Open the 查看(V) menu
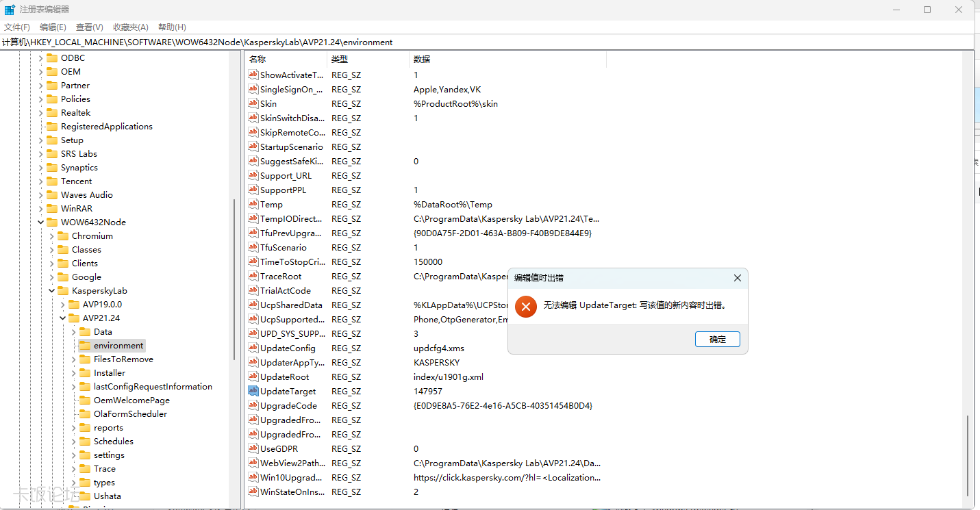The width and height of the screenshot is (980, 510). (x=89, y=27)
